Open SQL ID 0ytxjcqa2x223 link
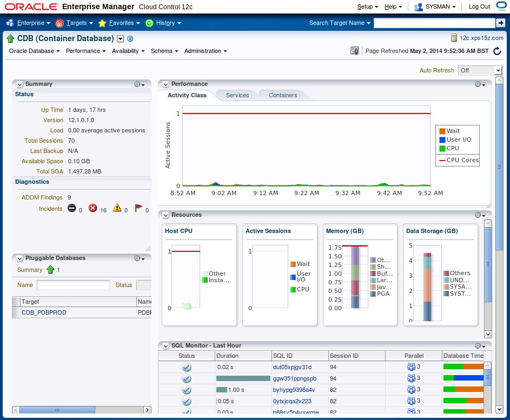 point(292,401)
